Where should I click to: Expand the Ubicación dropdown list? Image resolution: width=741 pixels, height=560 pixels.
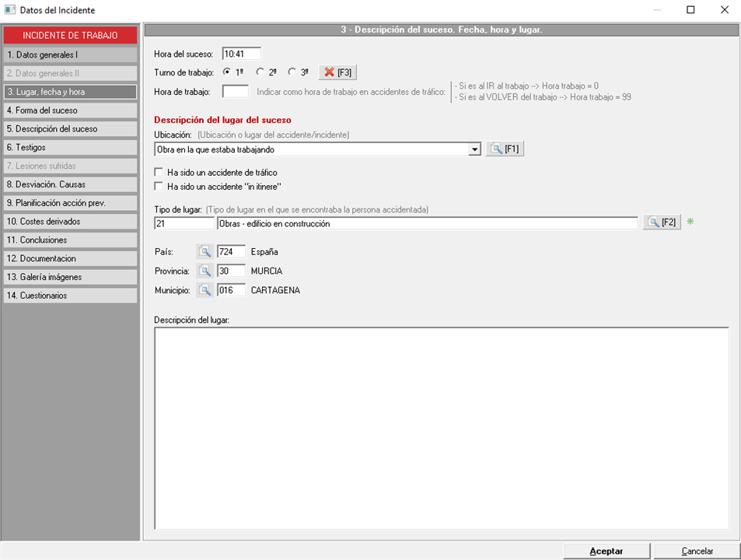coord(474,149)
